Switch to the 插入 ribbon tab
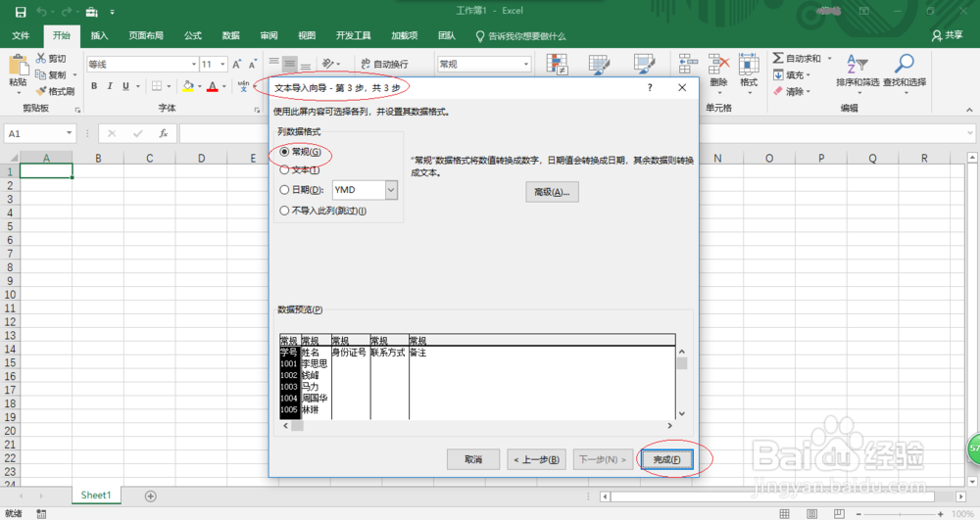980x520 pixels. coord(99,35)
